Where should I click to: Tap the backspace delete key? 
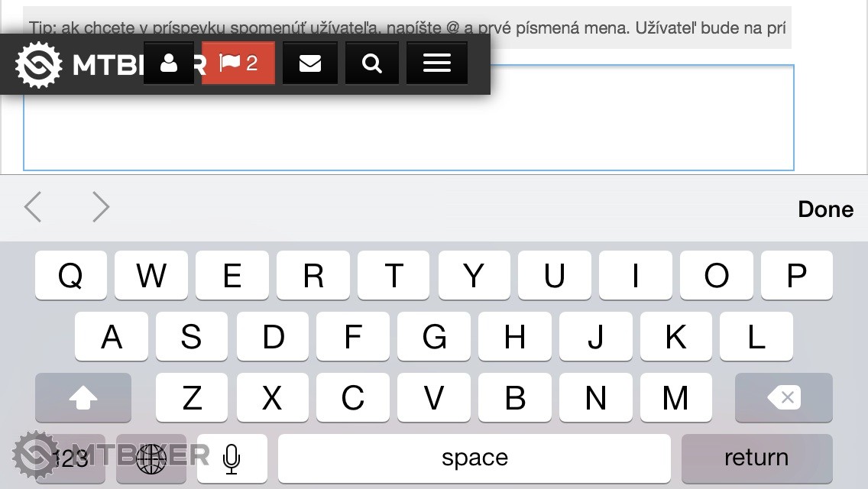pos(783,397)
